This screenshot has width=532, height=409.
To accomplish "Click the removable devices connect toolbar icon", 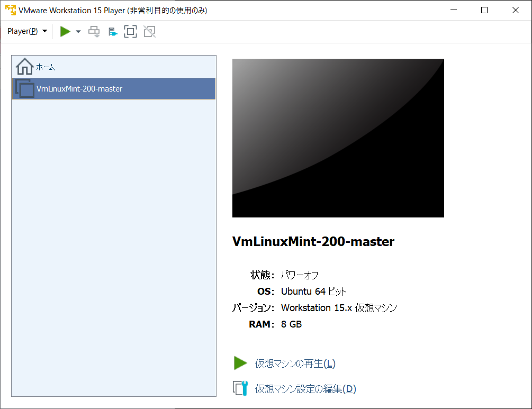I will pos(113,32).
